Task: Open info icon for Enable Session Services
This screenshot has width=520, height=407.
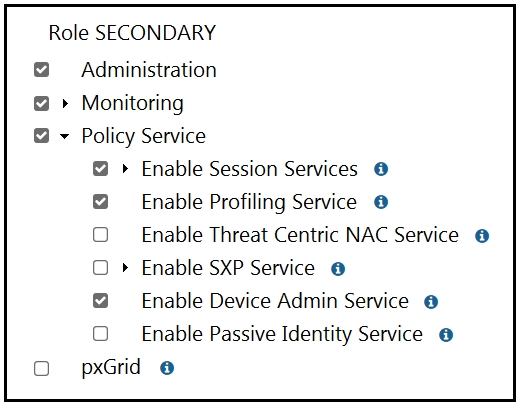Action: tap(381, 169)
